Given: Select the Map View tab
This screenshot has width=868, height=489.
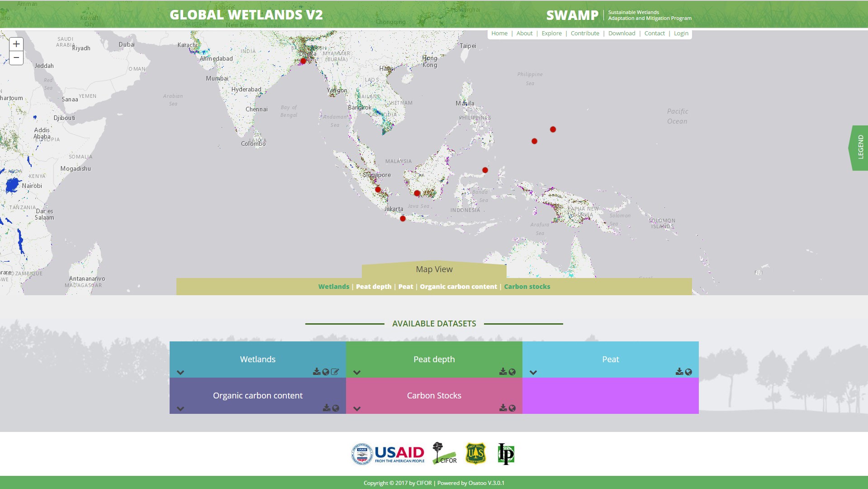Looking at the screenshot, I should tap(434, 269).
